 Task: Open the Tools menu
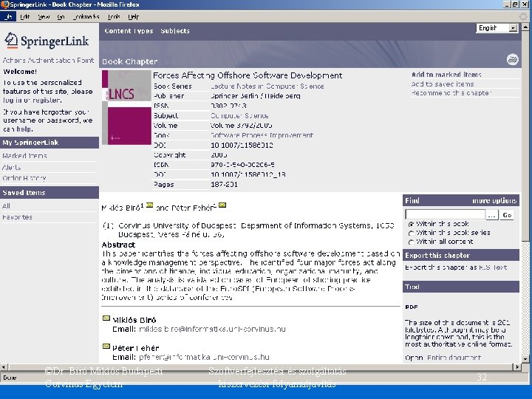click(x=114, y=16)
